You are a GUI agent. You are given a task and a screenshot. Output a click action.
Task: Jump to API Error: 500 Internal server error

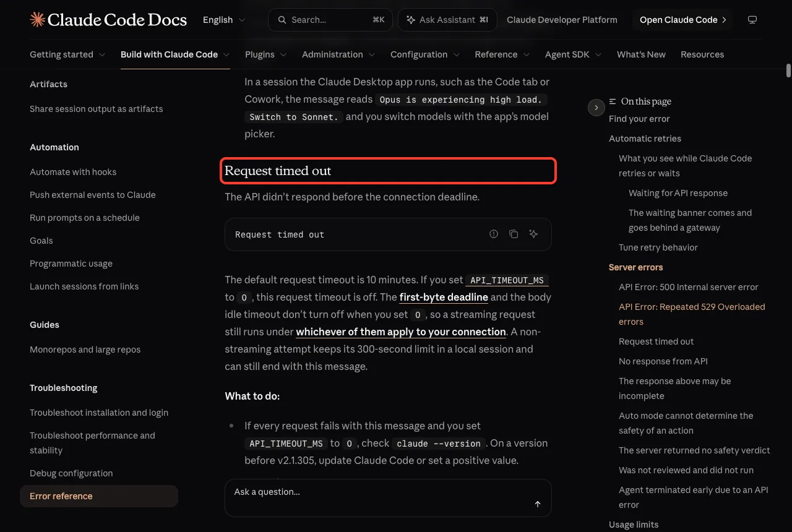(x=689, y=287)
